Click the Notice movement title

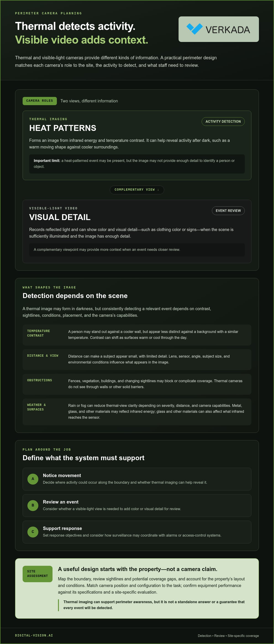point(62,475)
